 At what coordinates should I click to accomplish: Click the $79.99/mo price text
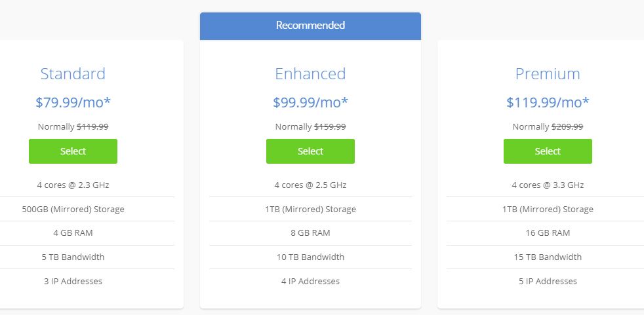[x=73, y=102]
